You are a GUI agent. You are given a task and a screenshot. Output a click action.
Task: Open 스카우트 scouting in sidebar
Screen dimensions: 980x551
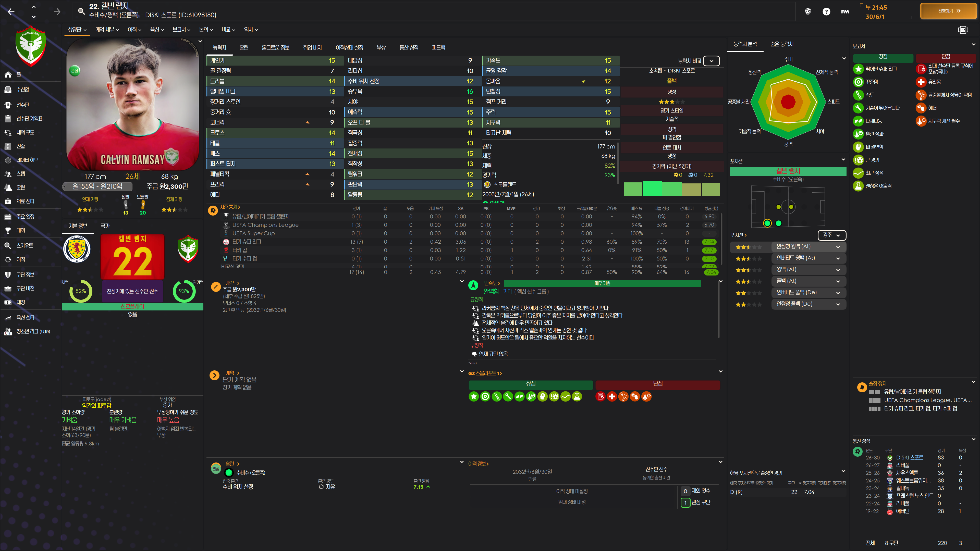point(24,246)
